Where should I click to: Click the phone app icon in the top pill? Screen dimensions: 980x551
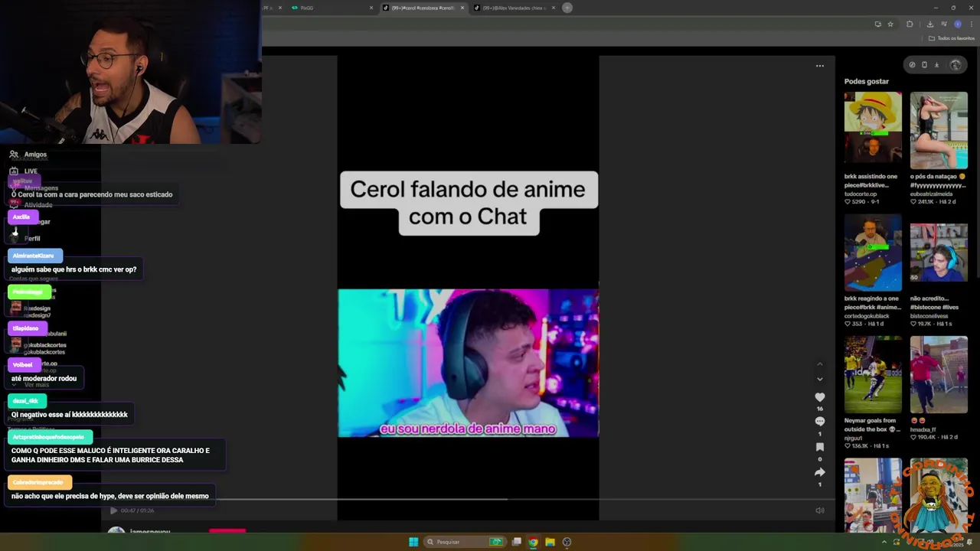click(x=924, y=65)
